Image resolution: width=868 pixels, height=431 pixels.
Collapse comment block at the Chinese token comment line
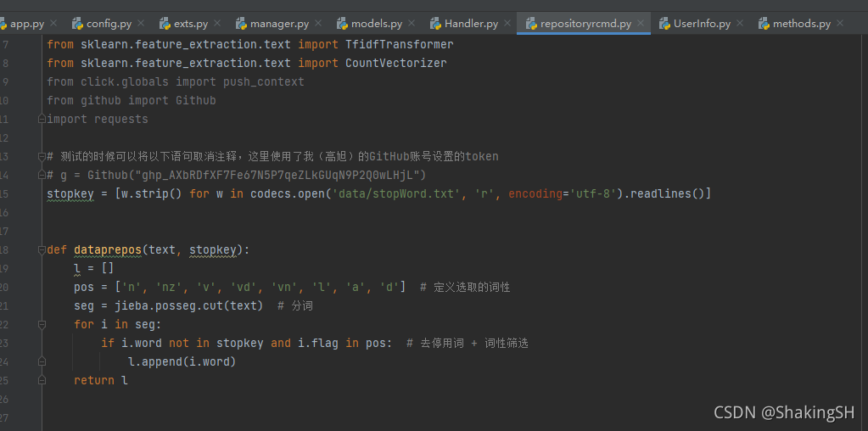pos(42,157)
